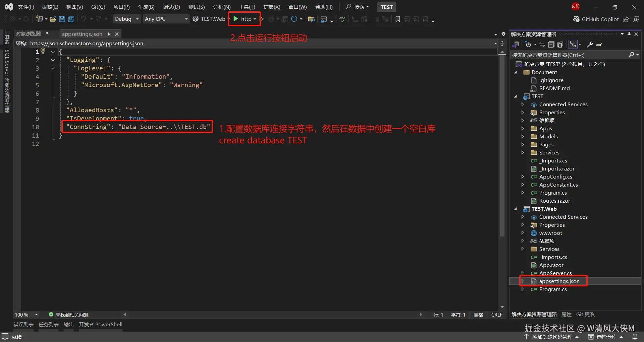Open 开发者 PowerShell tab
The width and height of the screenshot is (644, 342).
[101, 325]
